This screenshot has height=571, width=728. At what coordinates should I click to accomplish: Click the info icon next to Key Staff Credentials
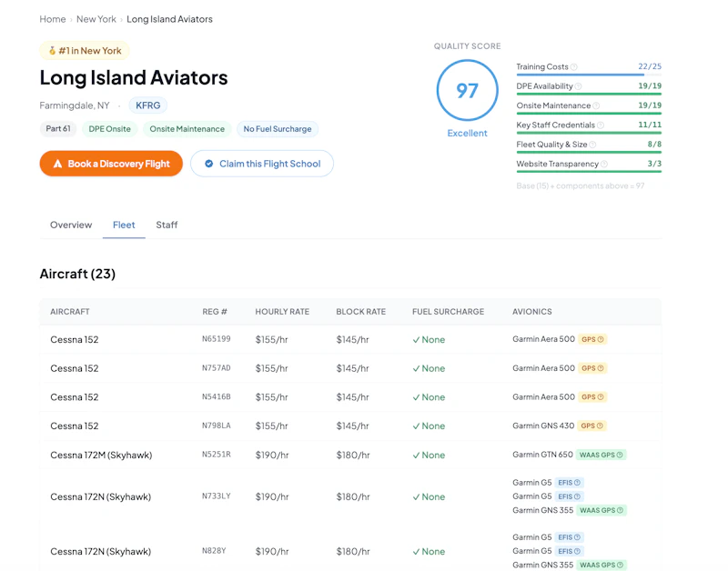pos(601,125)
